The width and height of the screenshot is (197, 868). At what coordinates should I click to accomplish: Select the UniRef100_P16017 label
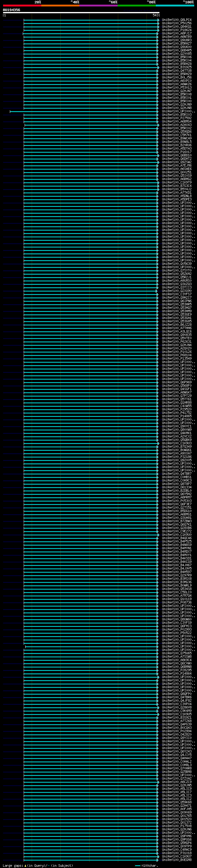tap(176, 152)
